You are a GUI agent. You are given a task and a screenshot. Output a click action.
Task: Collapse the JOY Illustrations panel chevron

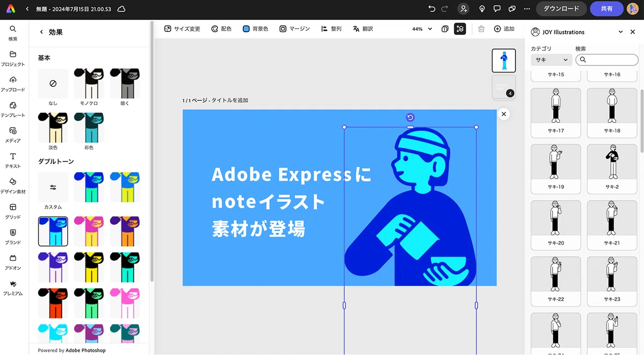(621, 32)
